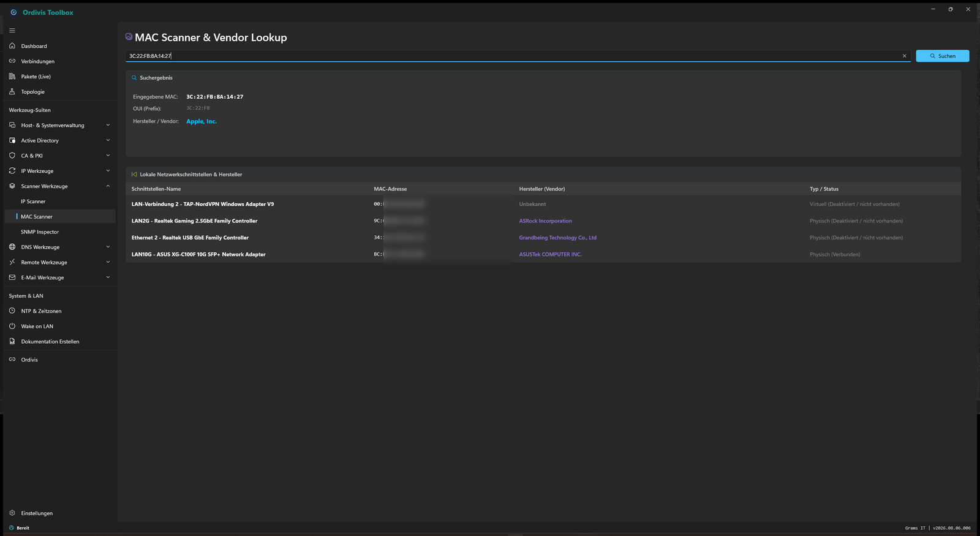Click the Ordivis Toolbox logo icon
This screenshot has width=980, height=536.
[x=13, y=12]
